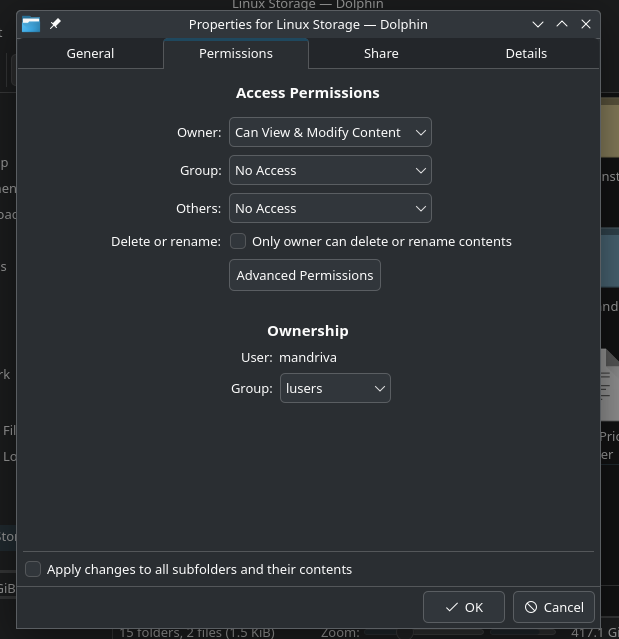The width and height of the screenshot is (619, 639).
Task: Click the pin icon in the title bar
Action: 56,24
